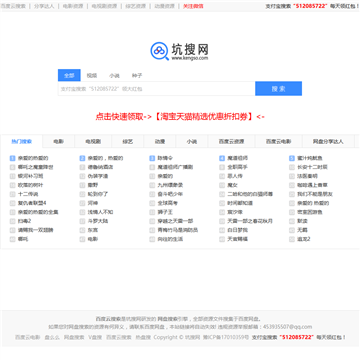The width and height of the screenshot is (360, 360).
Task: Click the 豫ICP备17010359号 footer link
Action: [x=226, y=337]
